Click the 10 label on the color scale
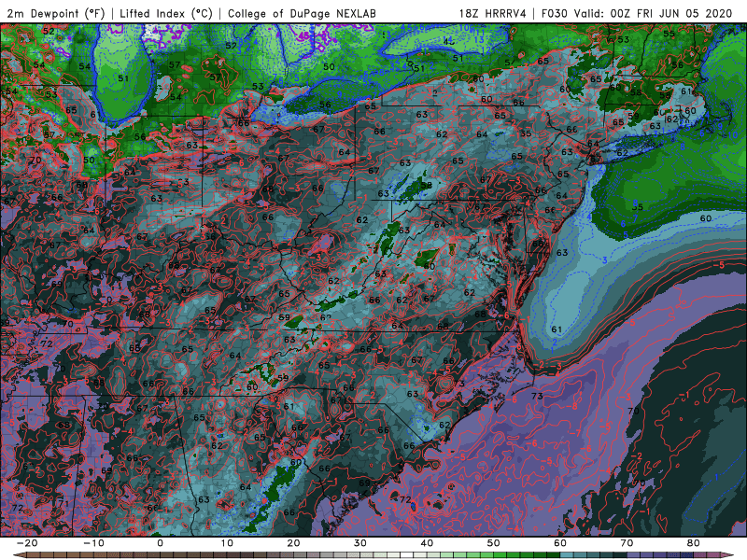This screenshot has height=560, width=747. (227, 543)
